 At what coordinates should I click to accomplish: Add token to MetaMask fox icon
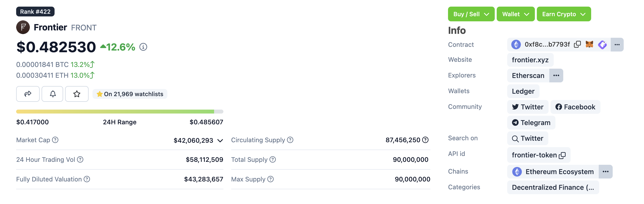tap(589, 44)
